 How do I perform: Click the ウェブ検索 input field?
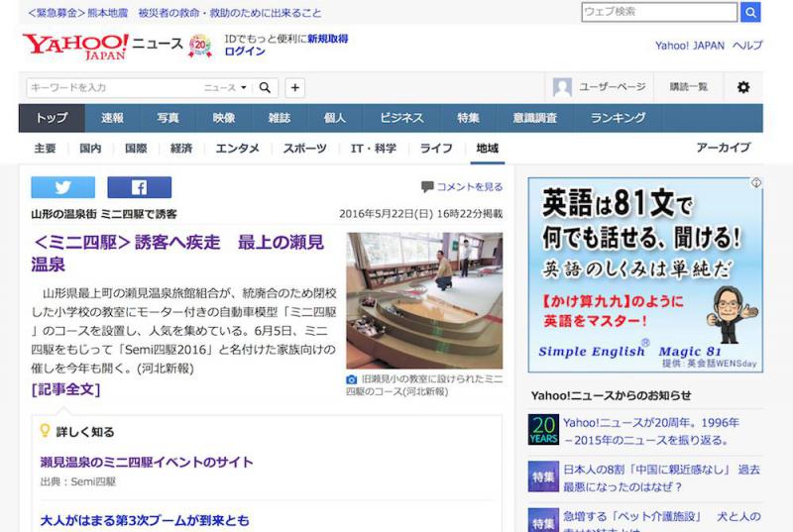pos(659,12)
